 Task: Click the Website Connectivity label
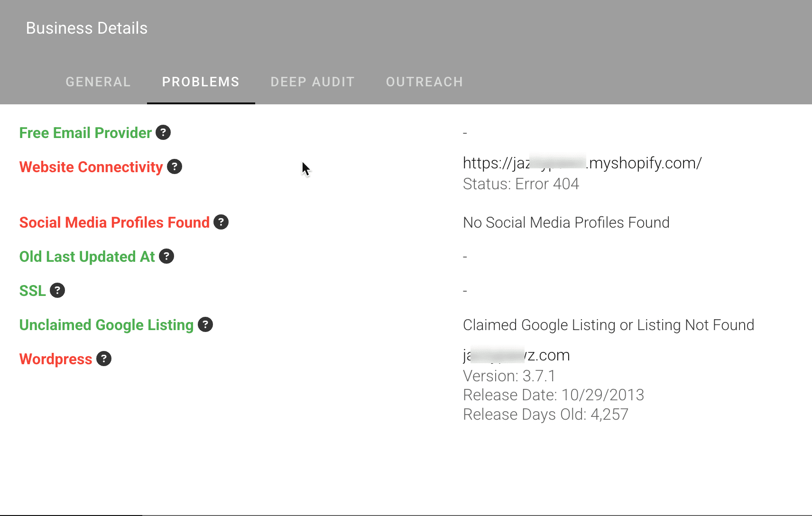point(91,167)
